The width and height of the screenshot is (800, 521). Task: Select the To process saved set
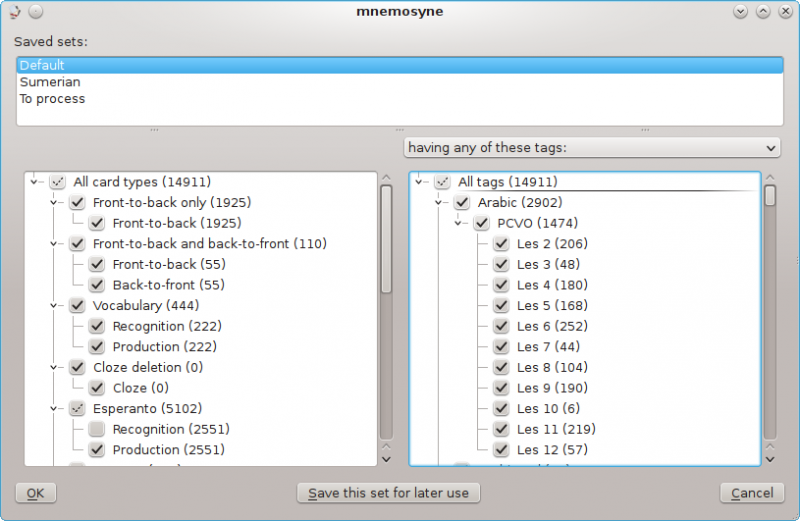point(52,99)
